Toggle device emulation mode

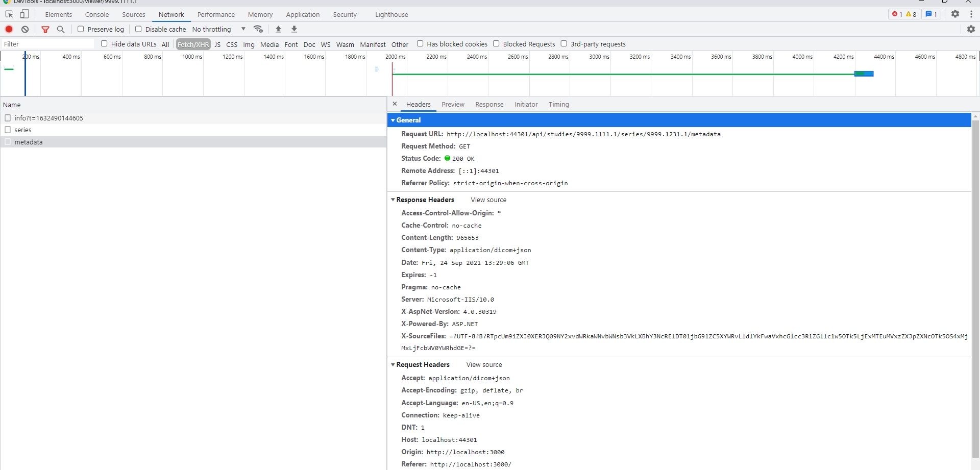[23, 14]
